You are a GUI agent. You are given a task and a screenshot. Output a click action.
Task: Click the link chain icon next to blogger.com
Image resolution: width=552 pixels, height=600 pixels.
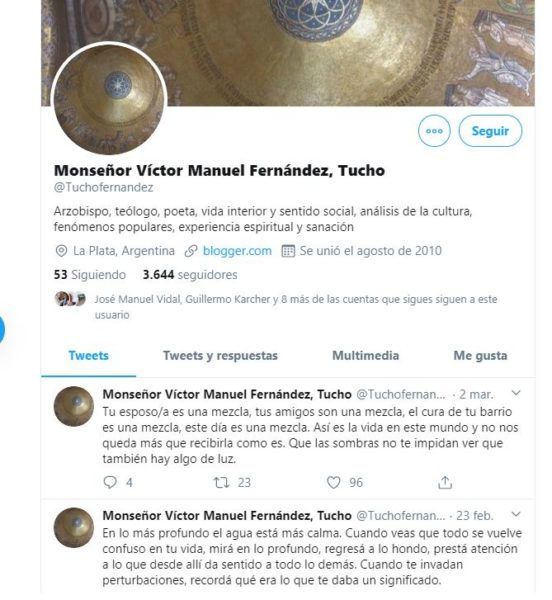(191, 251)
